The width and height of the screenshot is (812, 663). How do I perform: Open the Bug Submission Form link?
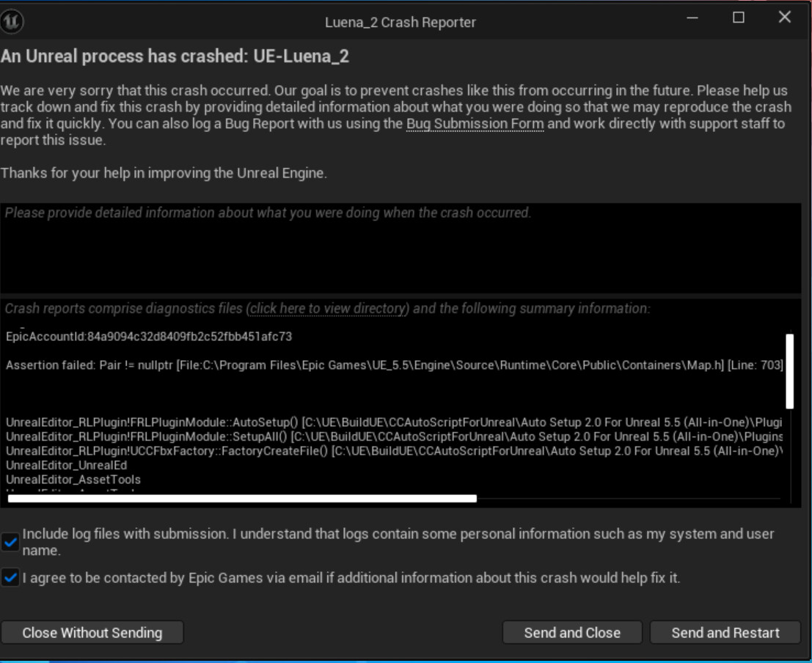point(475,124)
